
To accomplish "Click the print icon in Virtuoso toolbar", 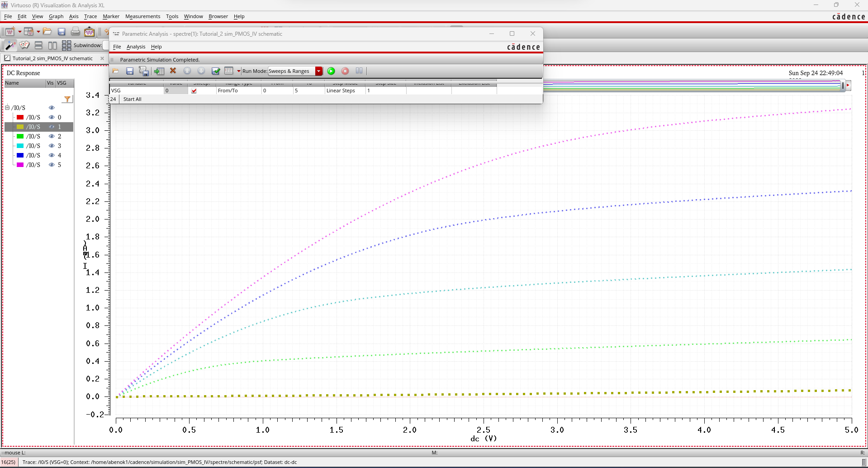I will pyautogui.click(x=76, y=32).
